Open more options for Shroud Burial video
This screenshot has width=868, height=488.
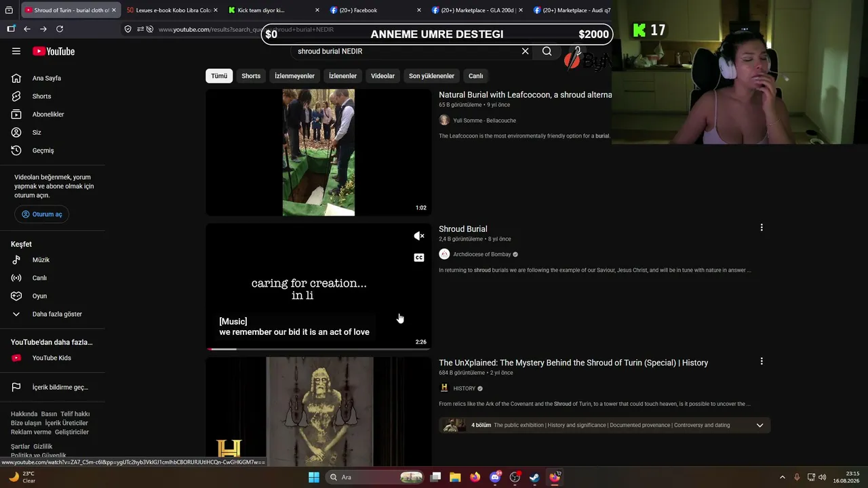pos(762,228)
